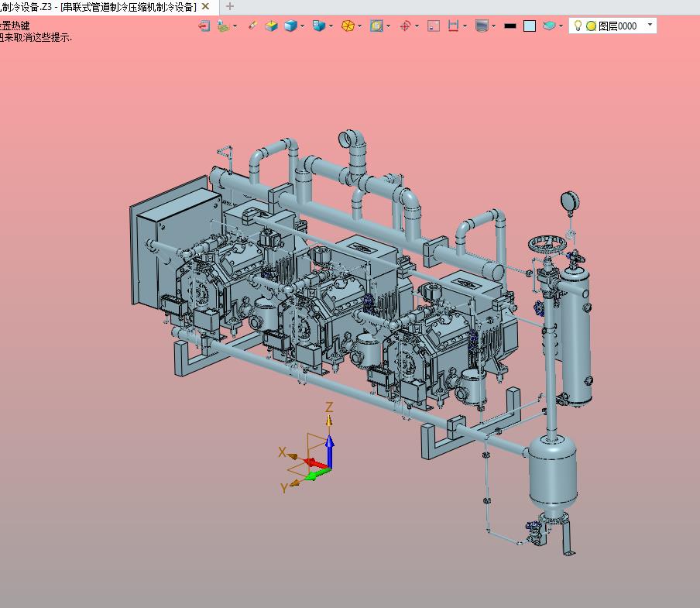Open the 图层0000 layer dropdown
700x608 pixels.
[x=649, y=26]
